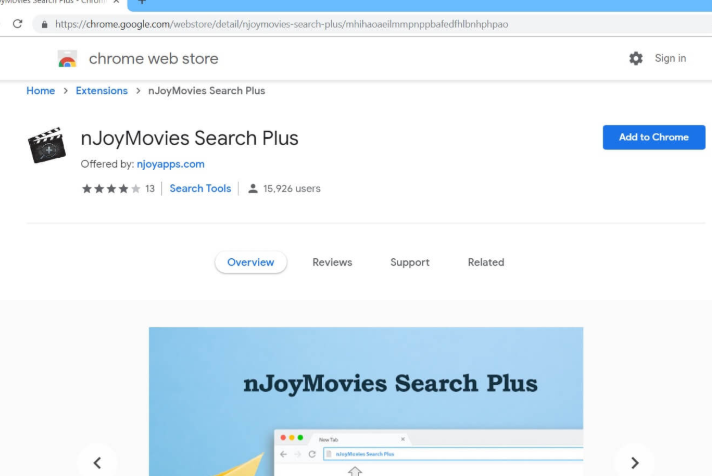
Task: Open a new browser tab with plus icon
Action: pos(141,3)
